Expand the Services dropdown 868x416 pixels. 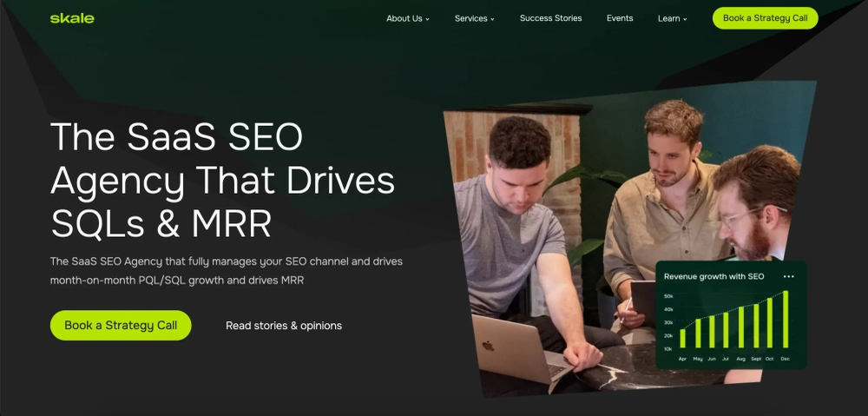475,18
